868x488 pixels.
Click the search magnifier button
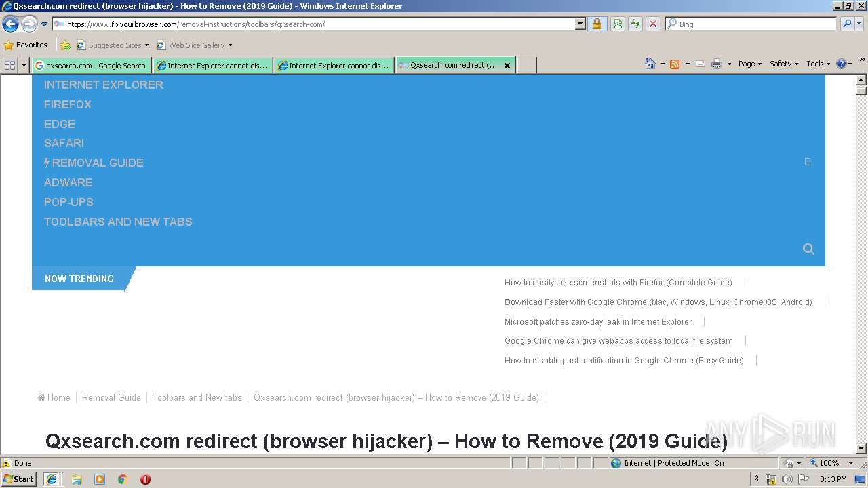tap(846, 24)
